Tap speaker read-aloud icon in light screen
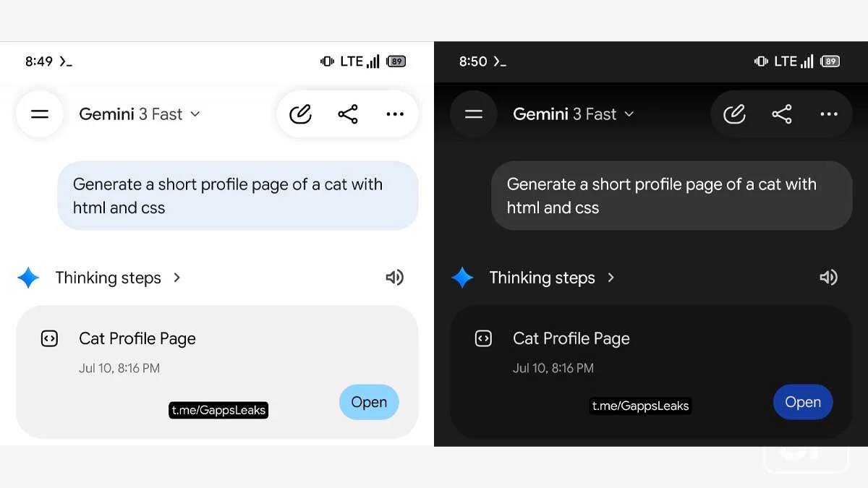Viewport: 868px width, 488px height. tap(394, 278)
